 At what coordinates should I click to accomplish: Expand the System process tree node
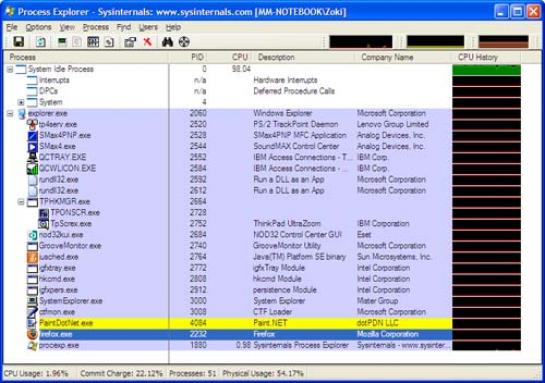click(x=21, y=103)
